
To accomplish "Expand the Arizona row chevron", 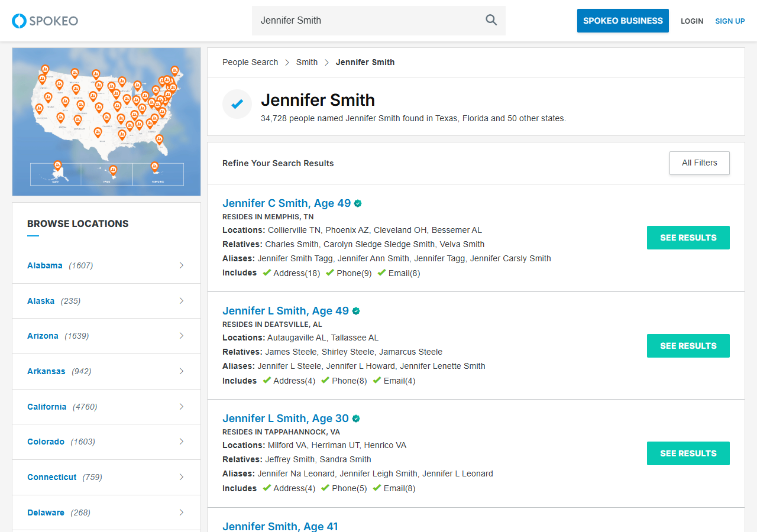I will pyautogui.click(x=182, y=336).
